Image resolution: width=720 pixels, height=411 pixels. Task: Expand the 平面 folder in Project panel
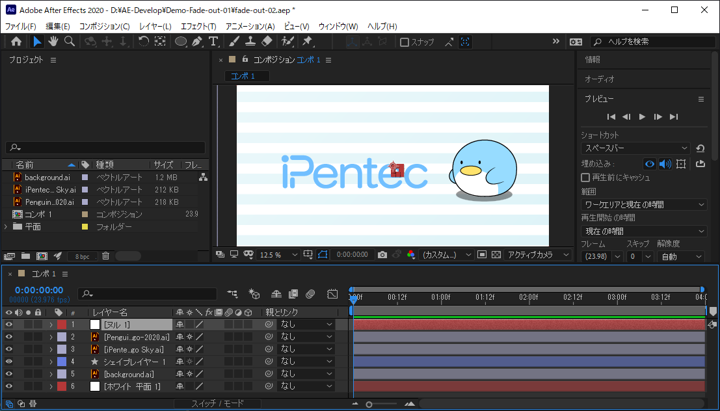click(x=6, y=227)
